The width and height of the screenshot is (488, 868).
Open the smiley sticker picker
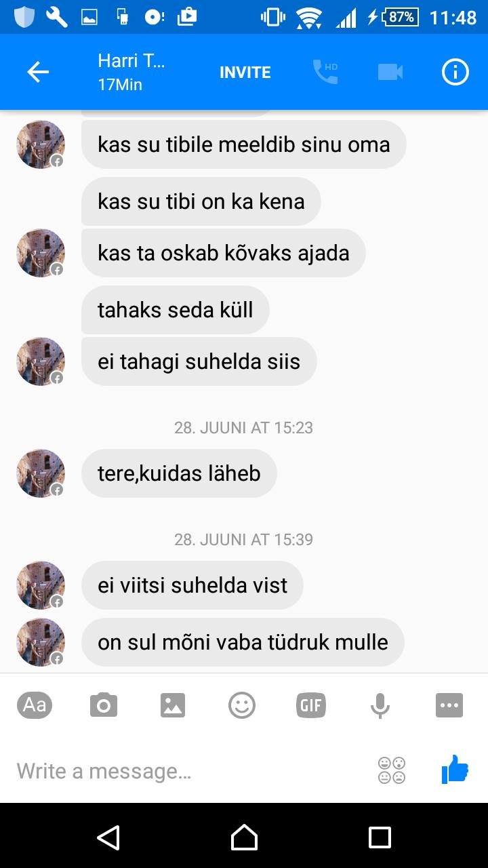pos(242,705)
